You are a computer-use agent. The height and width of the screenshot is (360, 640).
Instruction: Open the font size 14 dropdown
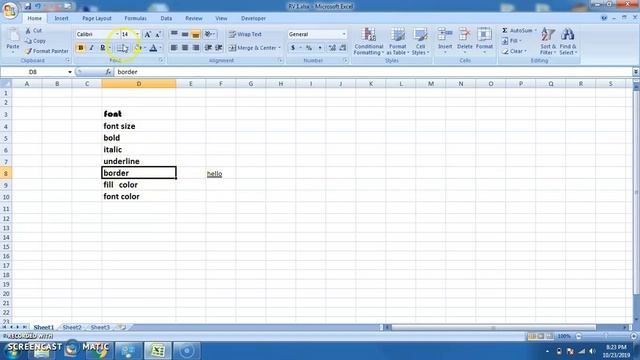[137, 34]
